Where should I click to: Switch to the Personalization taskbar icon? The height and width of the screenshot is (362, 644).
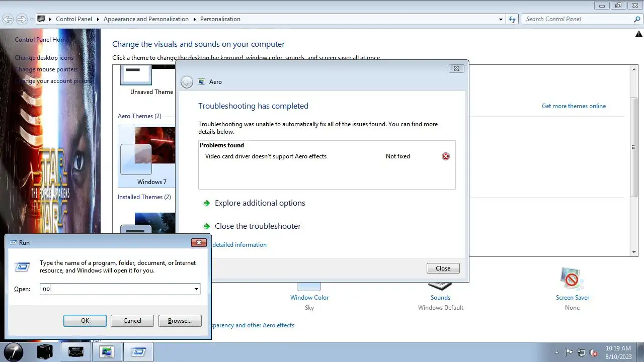point(107,352)
